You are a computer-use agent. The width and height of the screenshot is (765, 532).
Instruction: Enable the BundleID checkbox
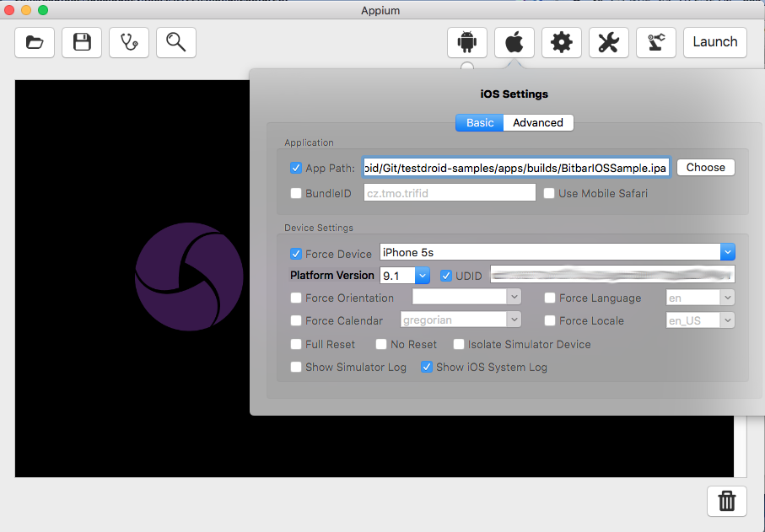(296, 194)
